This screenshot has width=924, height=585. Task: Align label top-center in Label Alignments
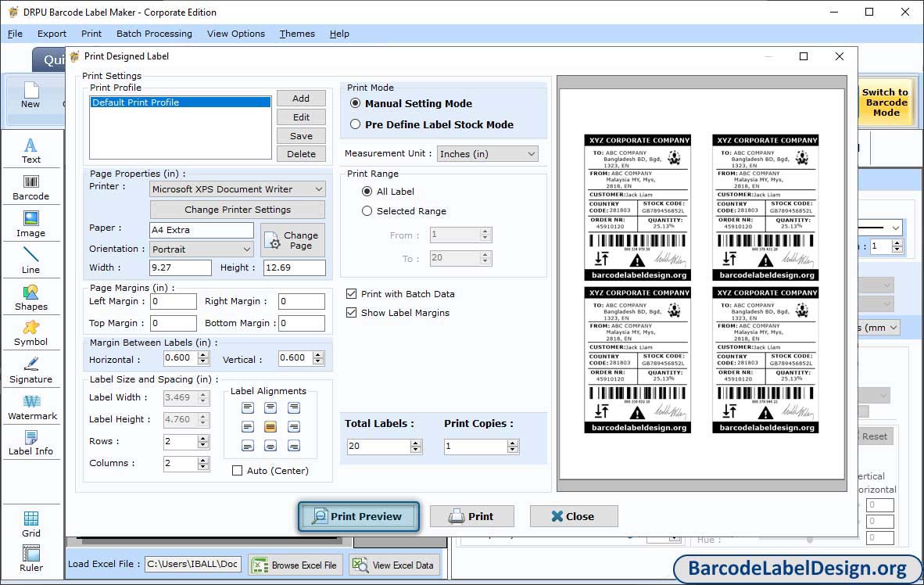tap(270, 407)
